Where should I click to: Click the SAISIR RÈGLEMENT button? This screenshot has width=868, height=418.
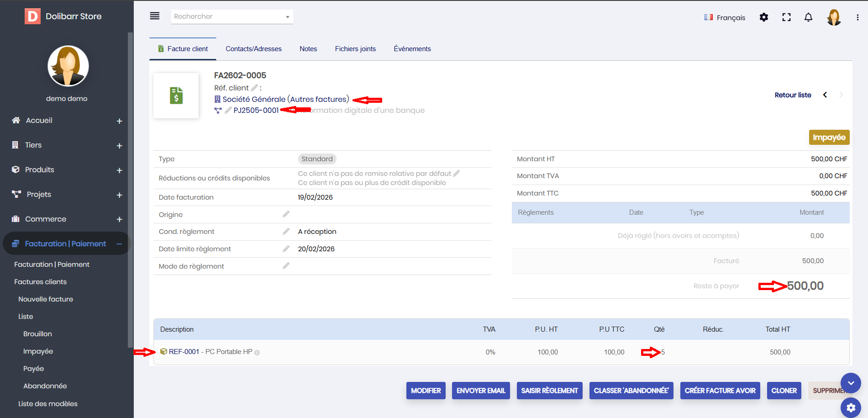click(549, 391)
